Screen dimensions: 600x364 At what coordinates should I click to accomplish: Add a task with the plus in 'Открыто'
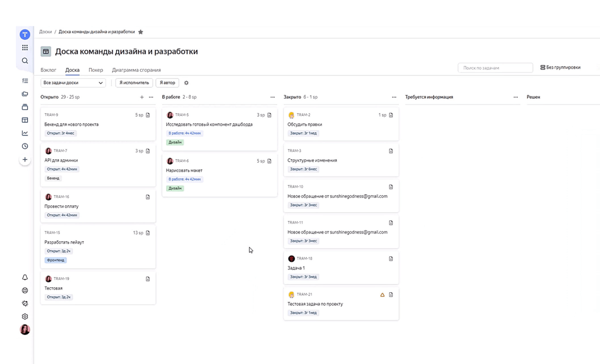tap(141, 97)
